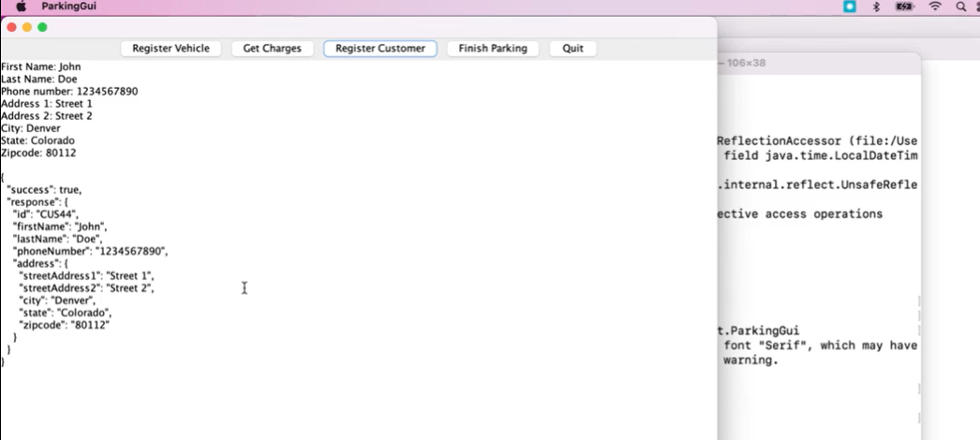Click the teal screen recorder menu bar icon

click(x=850, y=7)
